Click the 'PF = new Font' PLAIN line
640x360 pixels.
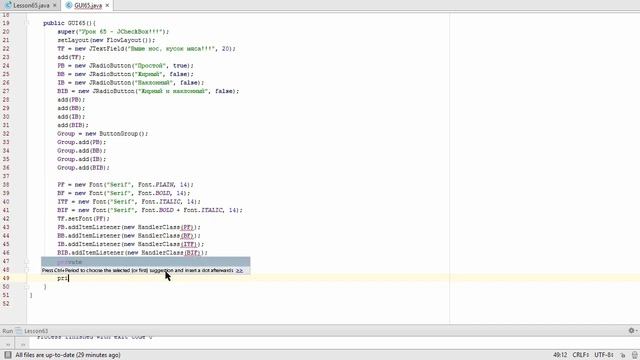125,185
